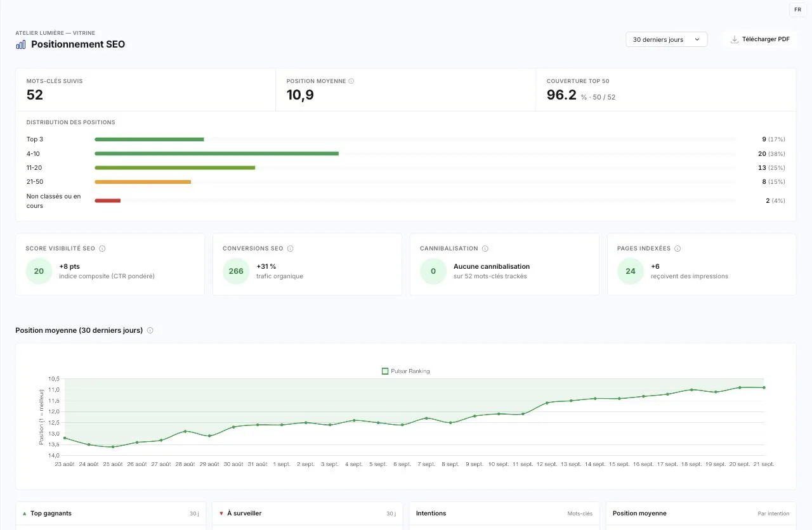
Task: Click Aucune cannibalisation text
Action: [492, 266]
